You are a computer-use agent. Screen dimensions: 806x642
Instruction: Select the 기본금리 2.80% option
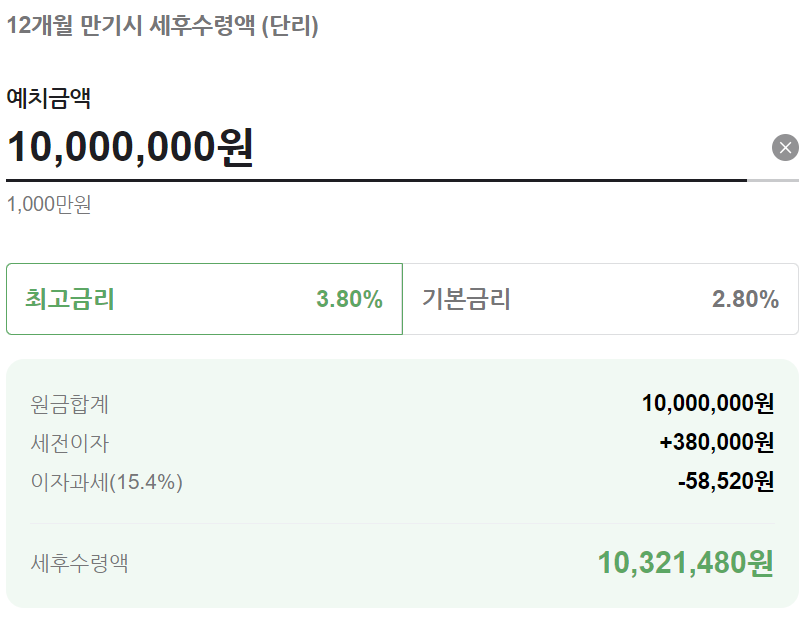[600, 299]
